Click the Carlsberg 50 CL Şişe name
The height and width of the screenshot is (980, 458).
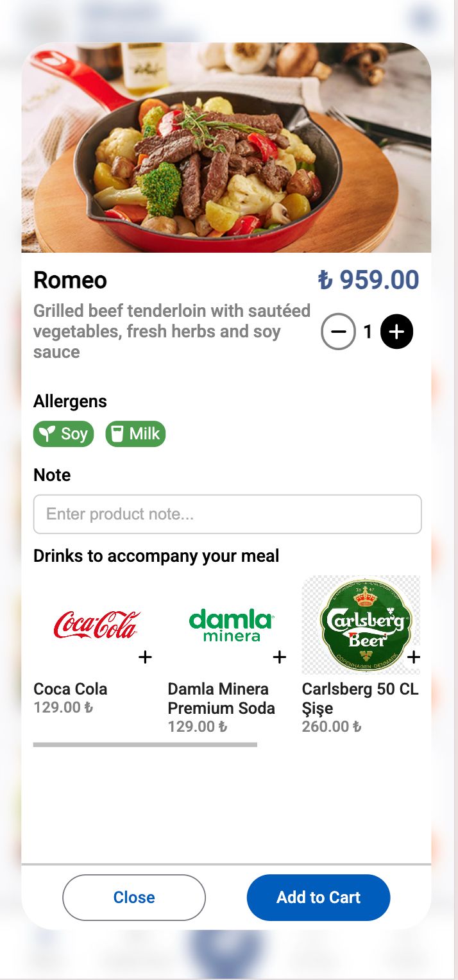pos(360,698)
